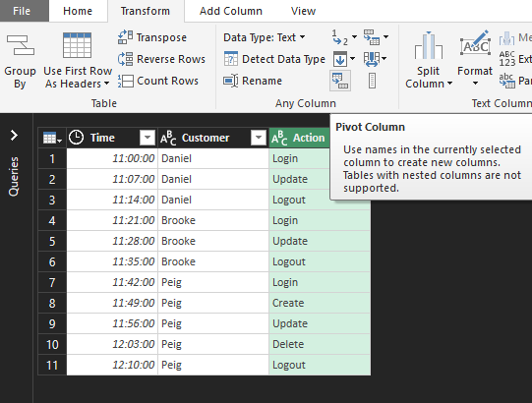532x403 pixels.
Task: Select row number 7
Action: coord(52,282)
